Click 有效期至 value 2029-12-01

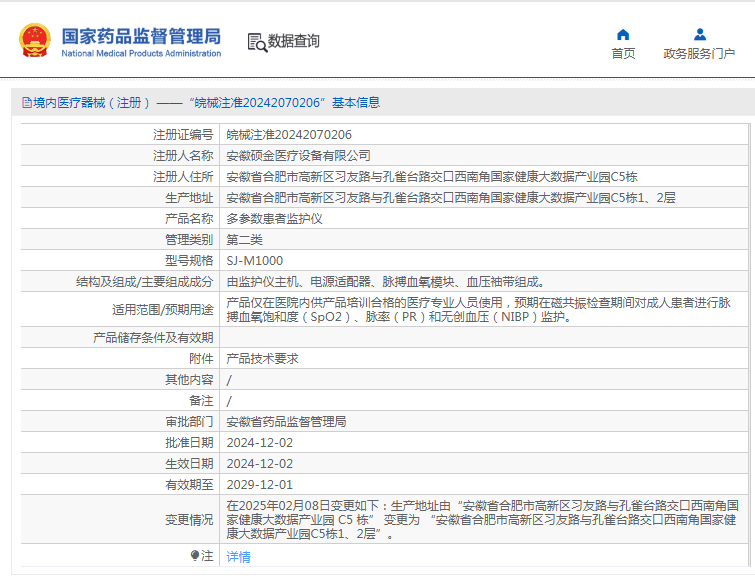(260, 485)
